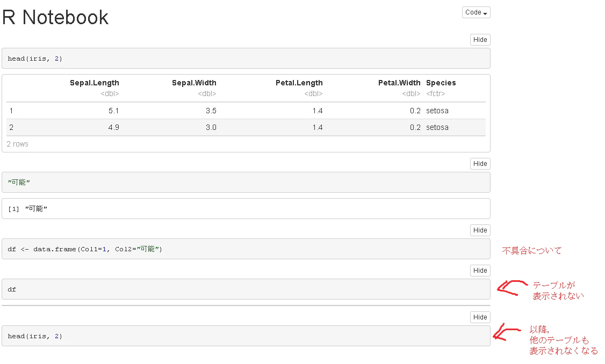The width and height of the screenshot is (605, 364).
Task: Click the df <- data.frame code line
Action: click(x=85, y=249)
